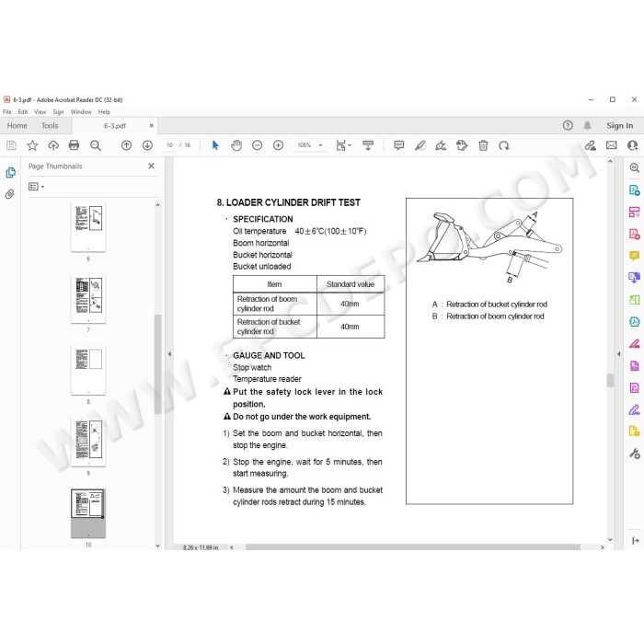Click the share with others person icon
This screenshot has height=644, width=644.
click(633, 145)
